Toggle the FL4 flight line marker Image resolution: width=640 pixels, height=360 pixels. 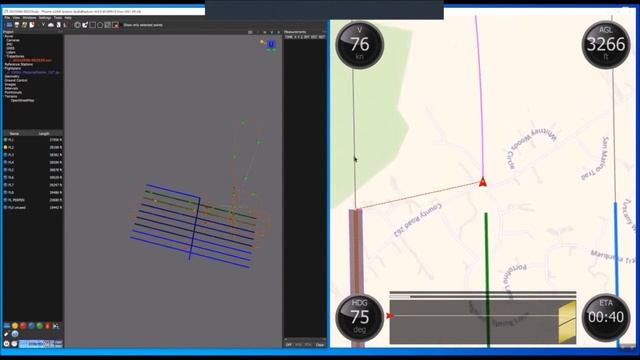pos(5,162)
